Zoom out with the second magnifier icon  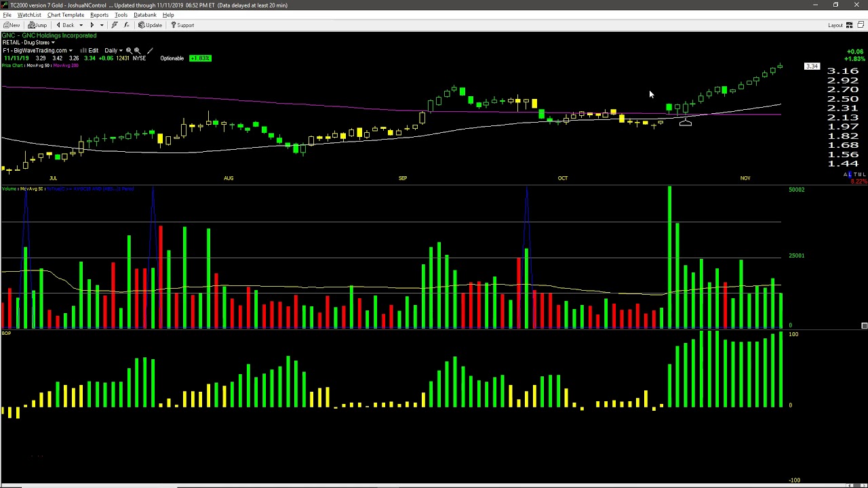(x=137, y=51)
